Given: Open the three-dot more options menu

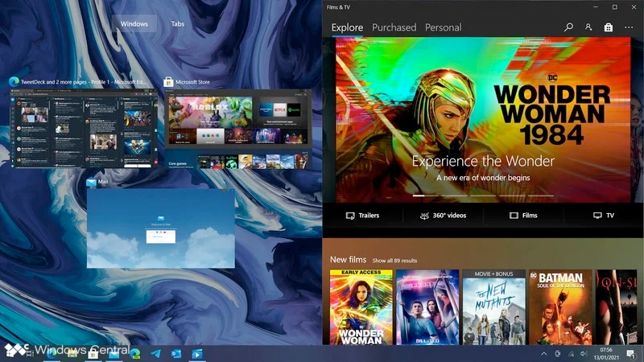Looking at the screenshot, I should tap(629, 27).
